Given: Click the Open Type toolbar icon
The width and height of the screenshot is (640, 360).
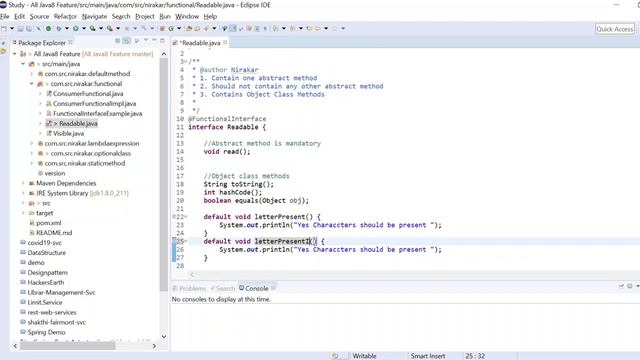Looking at the screenshot, I should 189,29.
